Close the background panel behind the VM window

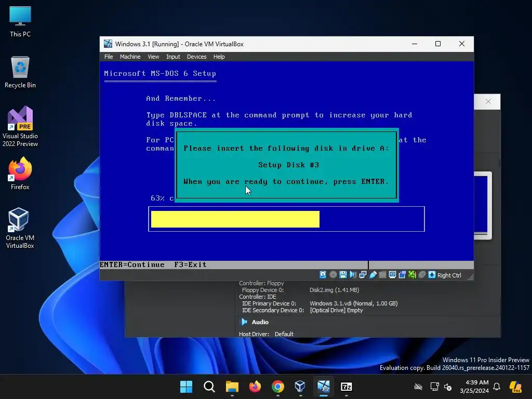click(488, 101)
